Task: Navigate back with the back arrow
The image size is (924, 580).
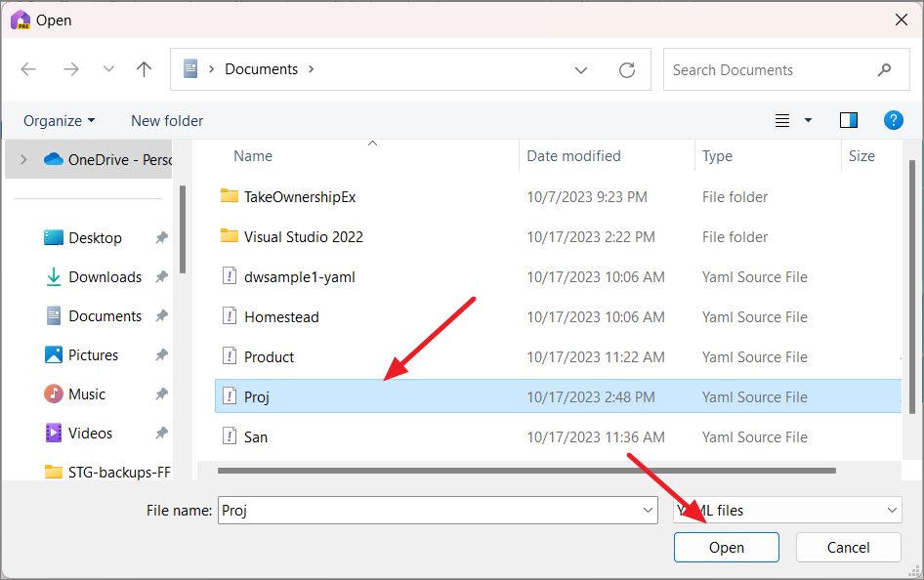Action: coord(28,68)
